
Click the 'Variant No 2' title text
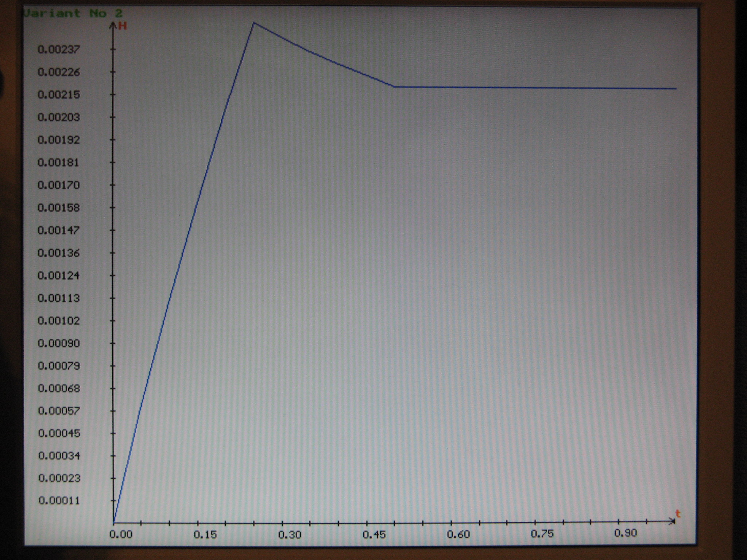(x=73, y=14)
